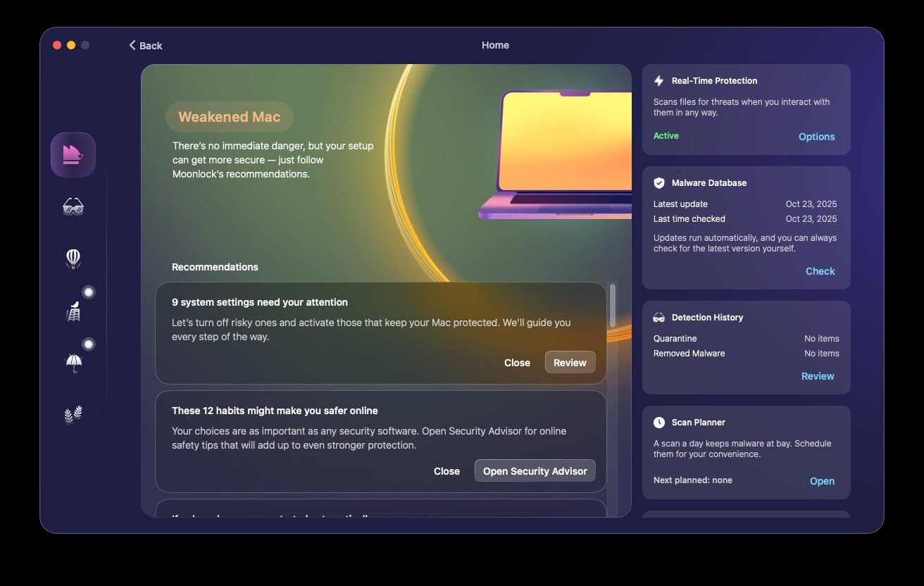Click the Open Security Advisor button
924x586 pixels.
[x=535, y=471]
